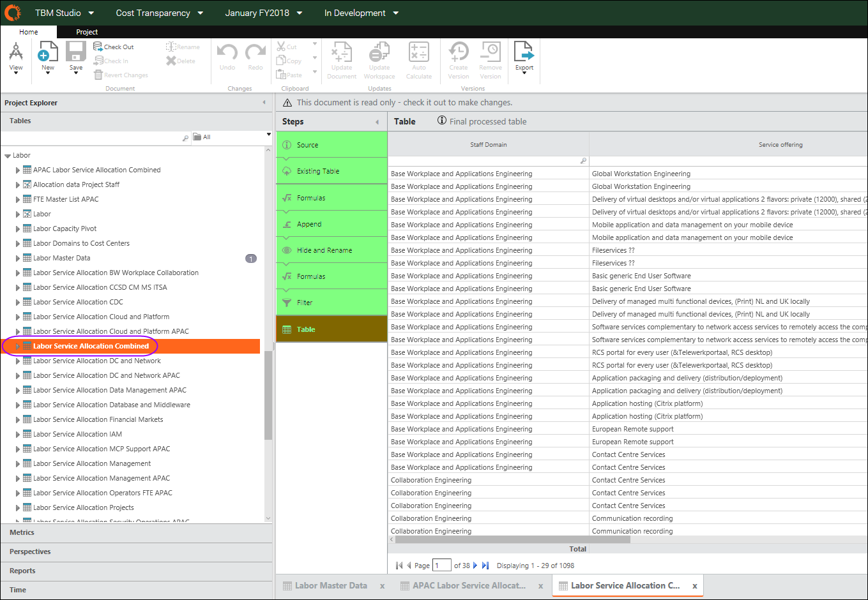Click the search icon in Tables filter
The height and width of the screenshot is (600, 868).
tap(185, 137)
